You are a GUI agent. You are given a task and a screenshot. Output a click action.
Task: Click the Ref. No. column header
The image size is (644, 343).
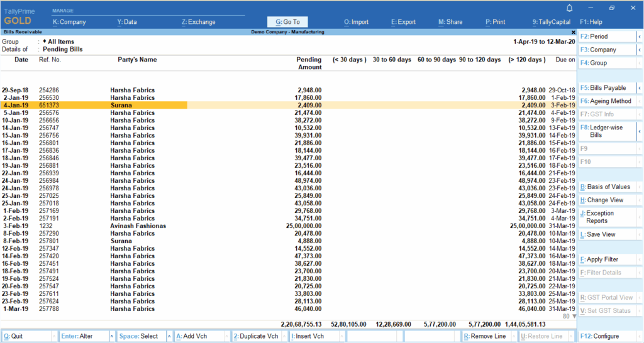click(x=50, y=60)
